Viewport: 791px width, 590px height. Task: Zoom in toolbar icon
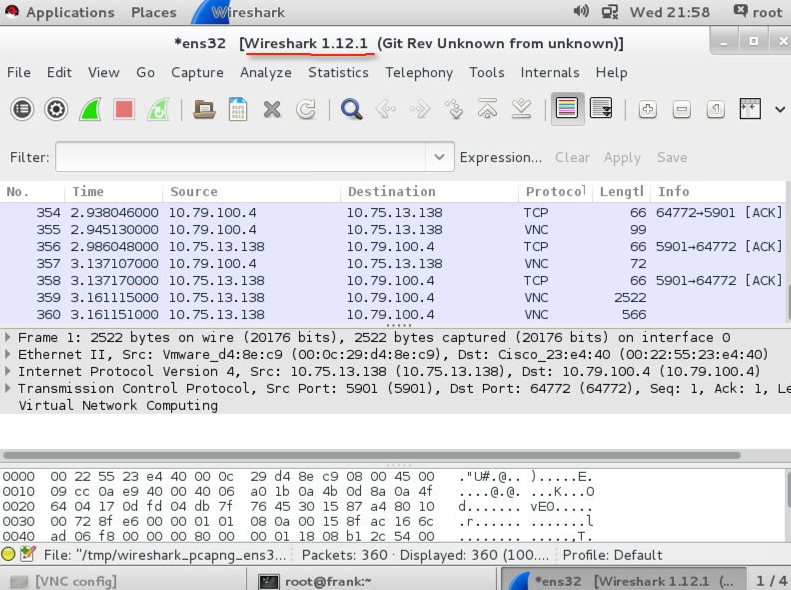pyautogui.click(x=648, y=109)
